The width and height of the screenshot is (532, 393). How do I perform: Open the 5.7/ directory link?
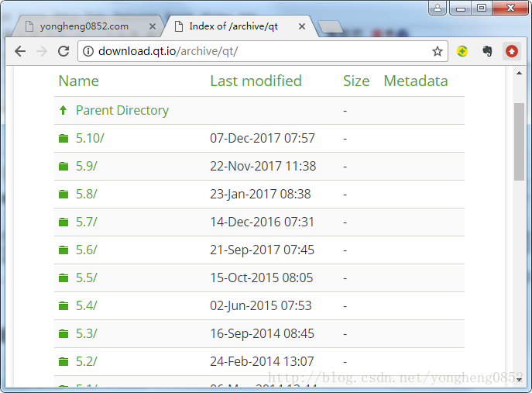tap(86, 222)
